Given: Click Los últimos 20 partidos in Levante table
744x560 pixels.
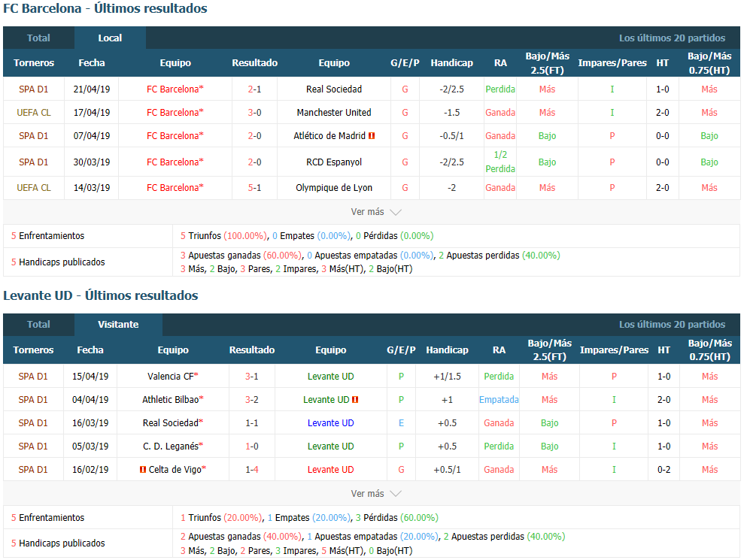Looking at the screenshot, I should (672, 324).
